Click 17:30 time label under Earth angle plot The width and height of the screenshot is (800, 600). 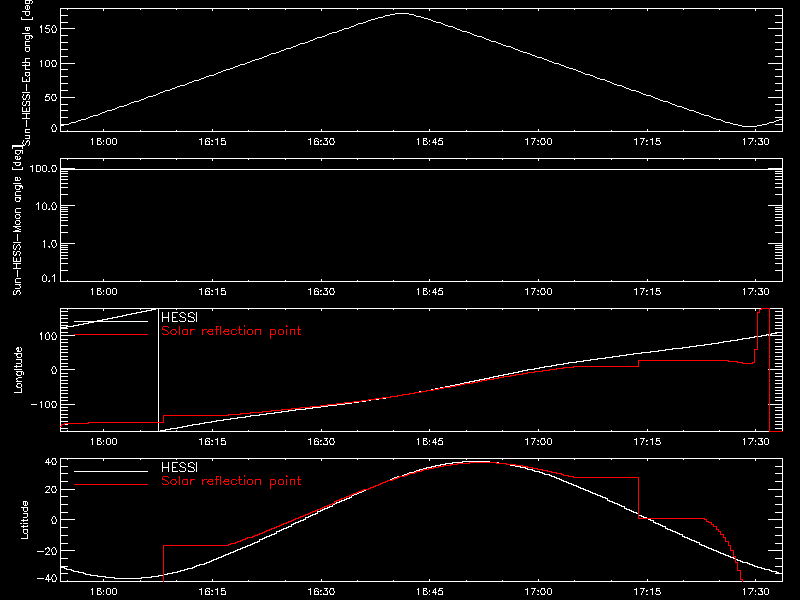[756, 142]
